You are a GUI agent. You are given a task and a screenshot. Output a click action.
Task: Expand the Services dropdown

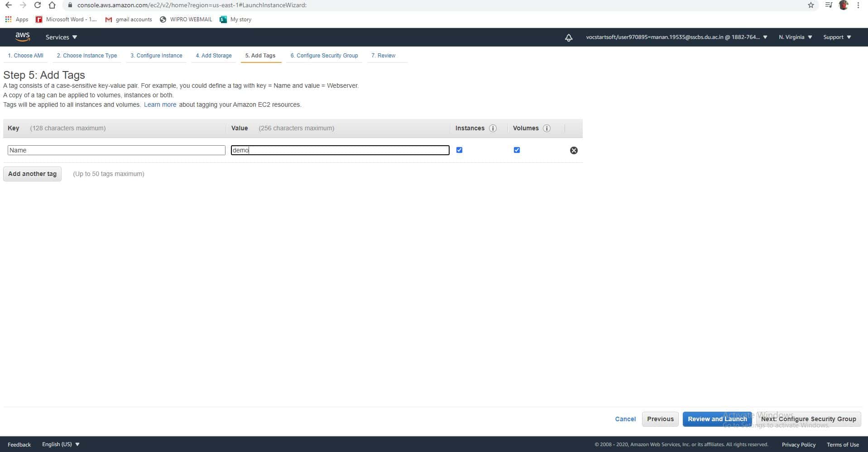click(x=62, y=37)
